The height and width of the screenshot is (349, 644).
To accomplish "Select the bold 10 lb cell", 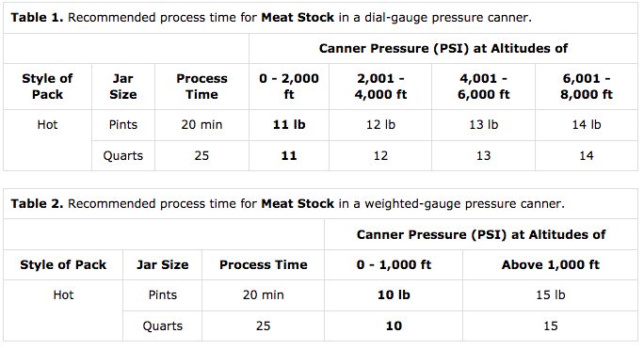I will 394,294.
